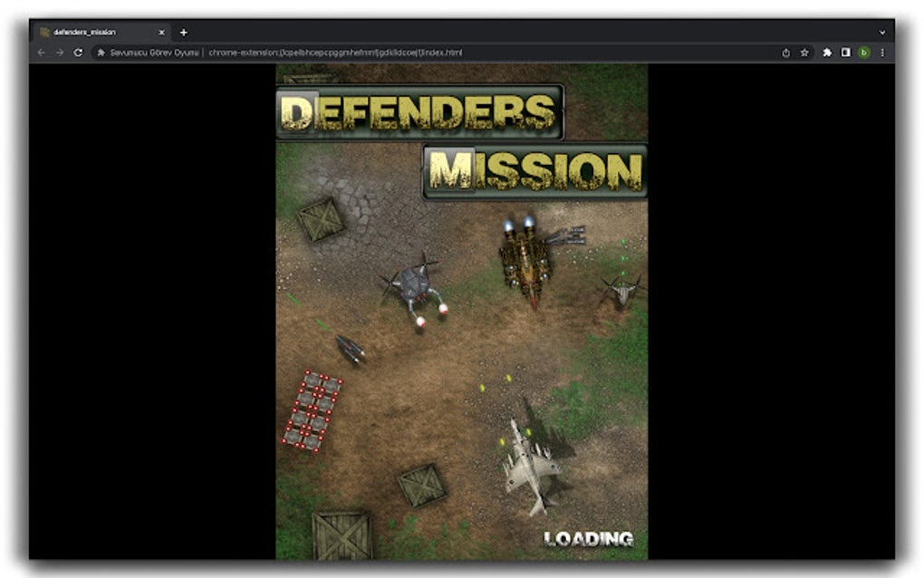
Task: Bookmark this page with the star icon
Action: pyautogui.click(x=804, y=53)
